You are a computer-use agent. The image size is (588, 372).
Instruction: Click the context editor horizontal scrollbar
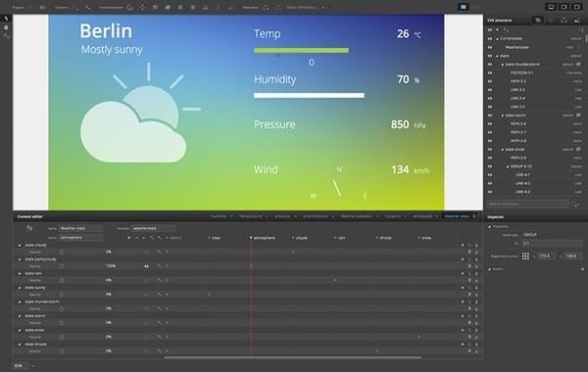[x=292, y=357]
